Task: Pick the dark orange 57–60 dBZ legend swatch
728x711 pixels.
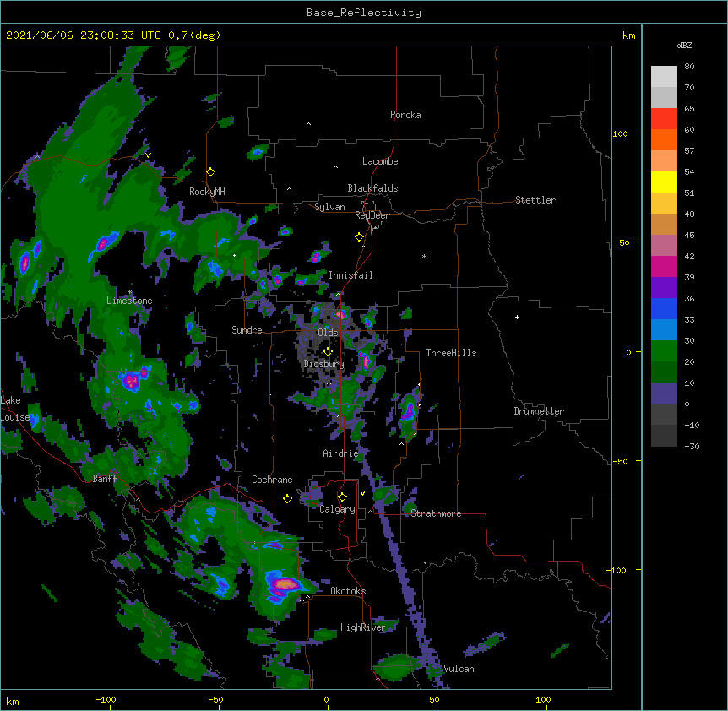Action: coord(664,139)
